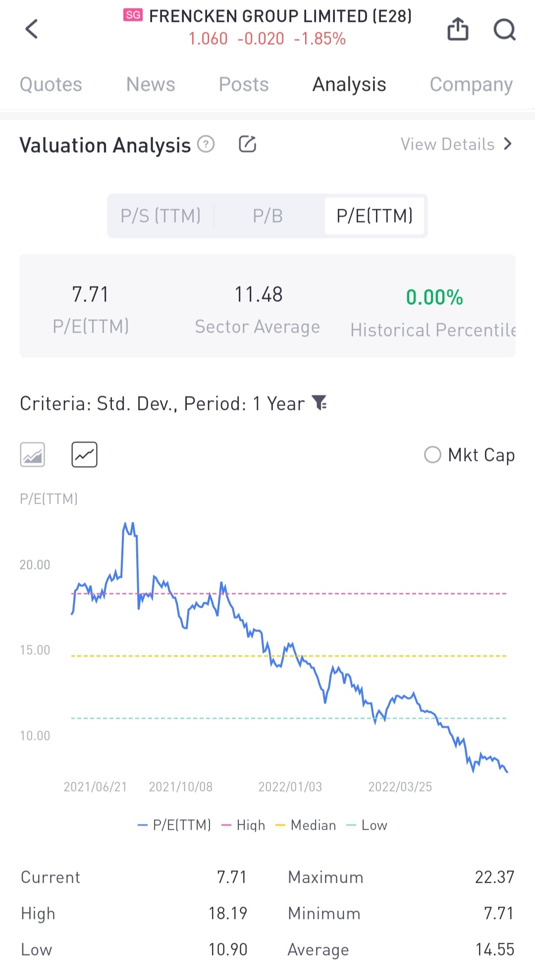This screenshot has height=980, width=535.
Task: Open the search magnifier icon
Action: (x=504, y=29)
